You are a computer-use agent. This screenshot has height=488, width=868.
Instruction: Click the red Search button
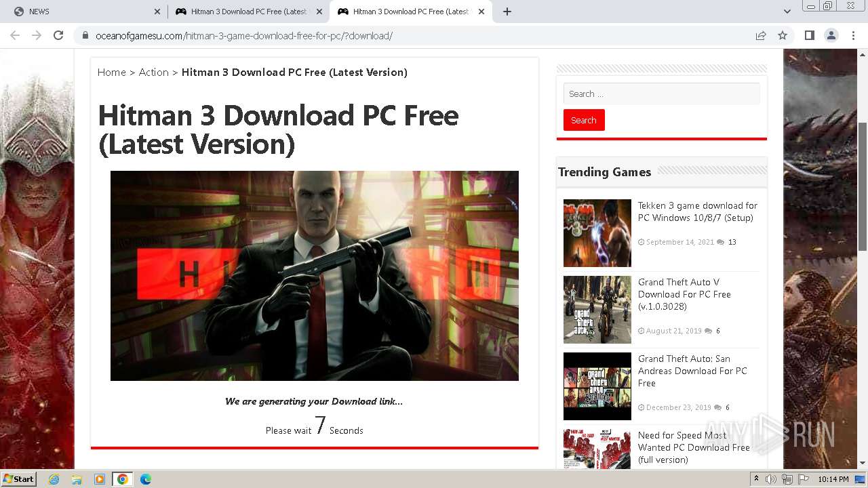tap(584, 120)
